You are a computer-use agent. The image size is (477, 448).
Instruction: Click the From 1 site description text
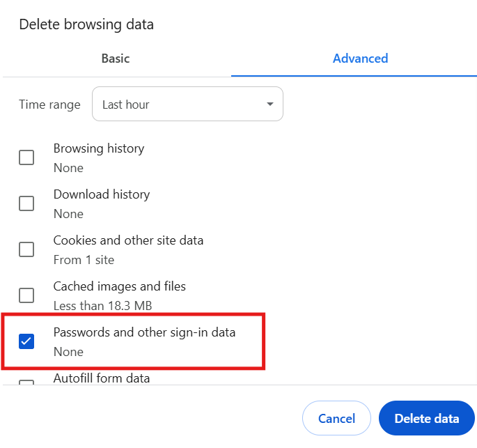(x=84, y=260)
